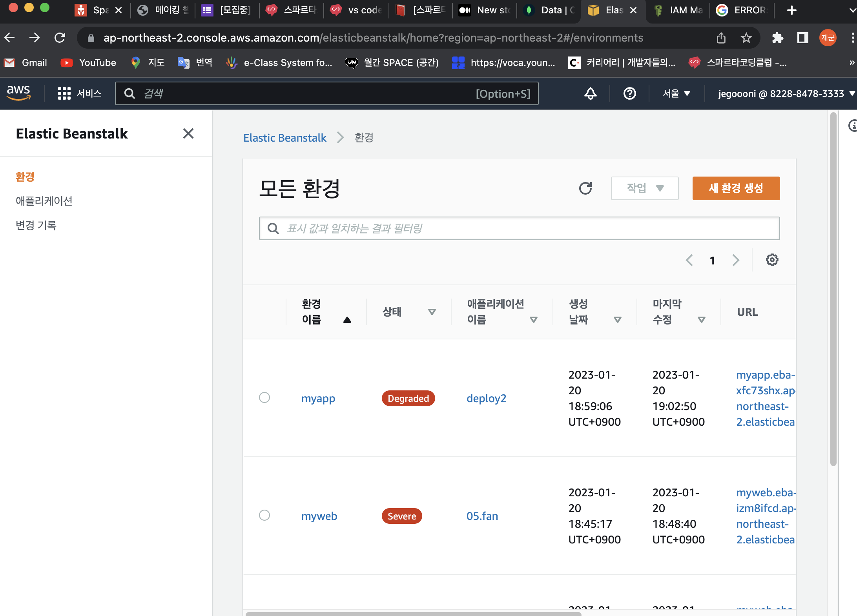The height and width of the screenshot is (616, 857).
Task: Select 변경 기록 in sidebar
Action: tap(36, 225)
